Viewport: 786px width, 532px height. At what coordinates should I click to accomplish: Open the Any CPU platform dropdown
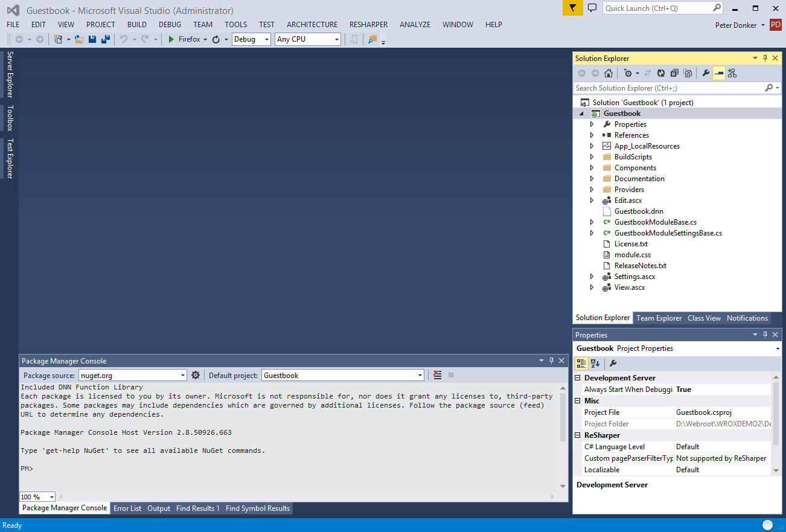tap(308, 39)
